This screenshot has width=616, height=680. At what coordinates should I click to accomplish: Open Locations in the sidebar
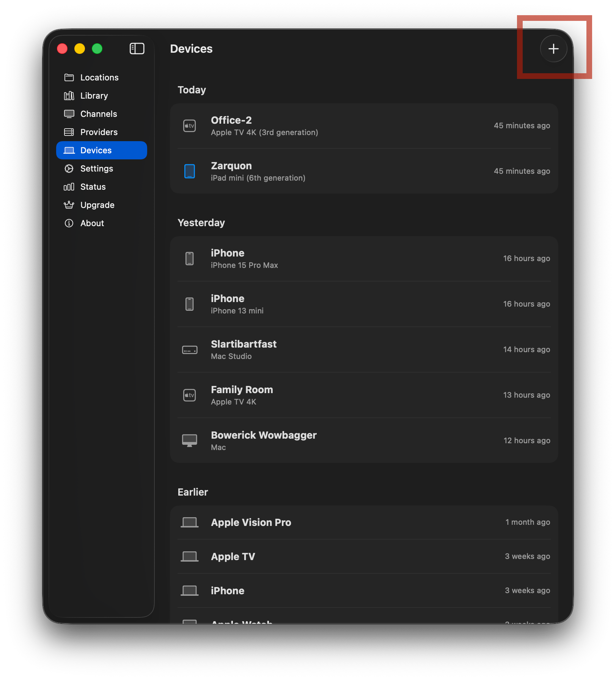tap(99, 77)
